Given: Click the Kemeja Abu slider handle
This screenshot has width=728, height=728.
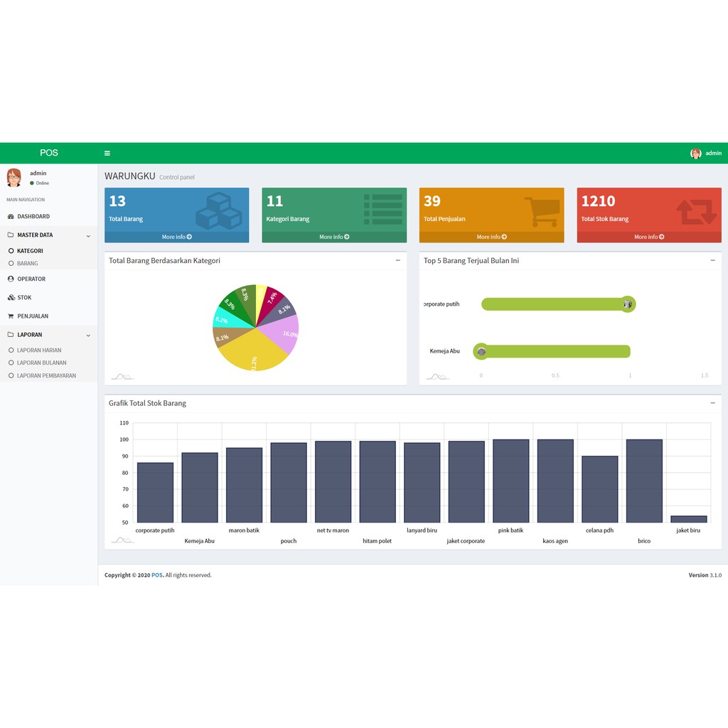Looking at the screenshot, I should click(481, 351).
